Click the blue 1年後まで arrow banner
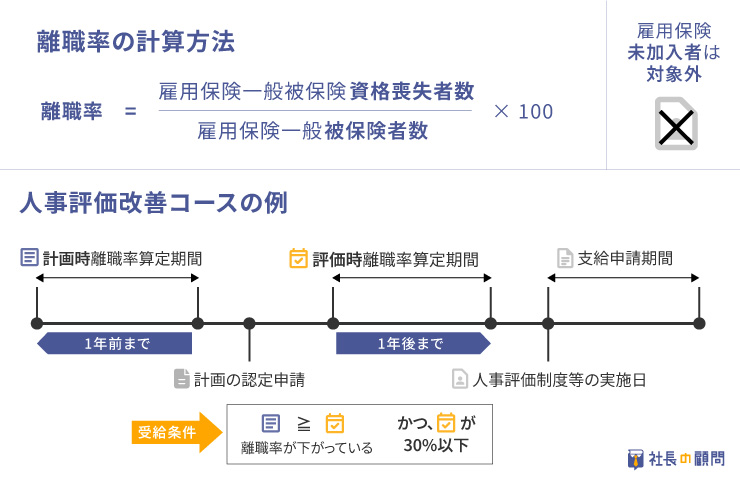Viewport: 740px width, 477px height. tap(413, 343)
